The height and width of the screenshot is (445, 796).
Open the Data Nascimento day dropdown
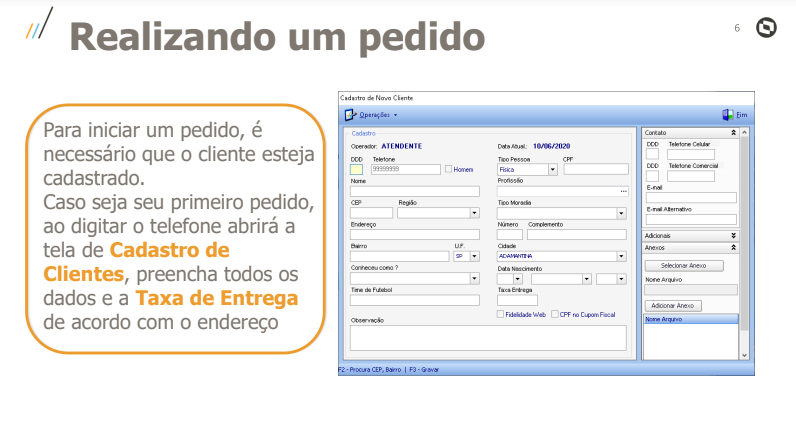[518, 279]
